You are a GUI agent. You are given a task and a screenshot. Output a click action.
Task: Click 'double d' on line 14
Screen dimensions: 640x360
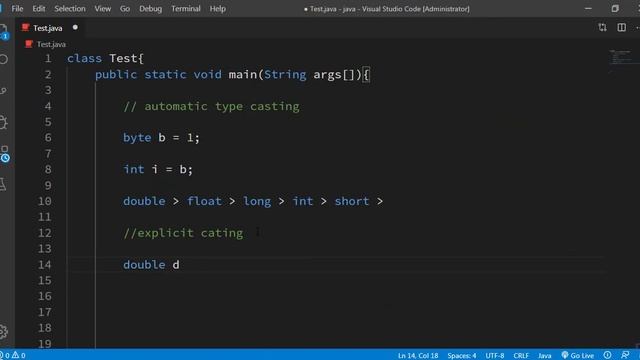tap(151, 264)
